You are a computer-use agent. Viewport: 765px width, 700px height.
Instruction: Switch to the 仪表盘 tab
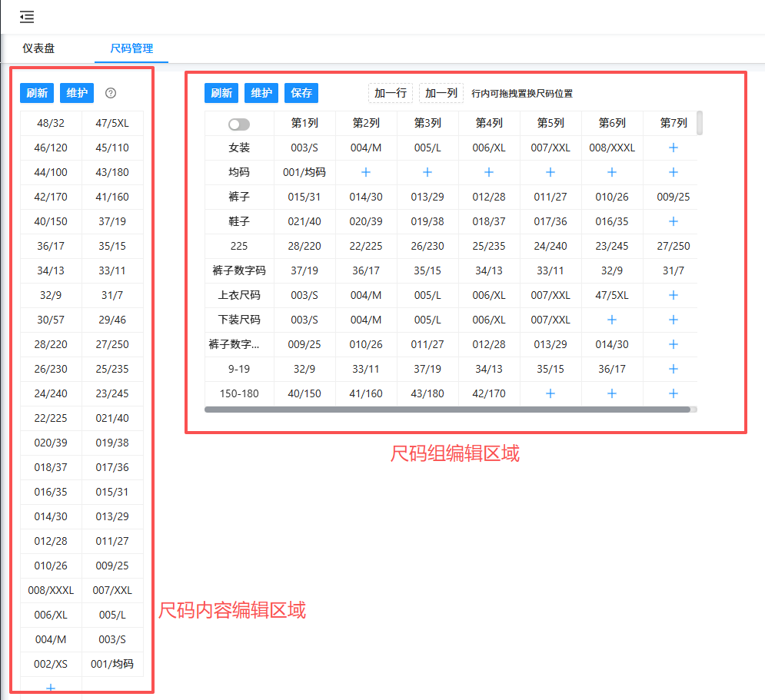(x=41, y=48)
